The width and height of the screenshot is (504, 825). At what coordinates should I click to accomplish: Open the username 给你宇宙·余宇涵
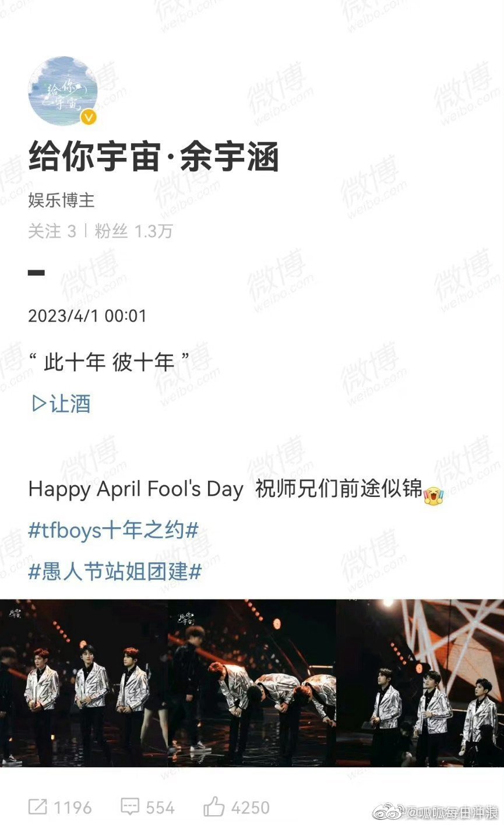click(x=153, y=158)
